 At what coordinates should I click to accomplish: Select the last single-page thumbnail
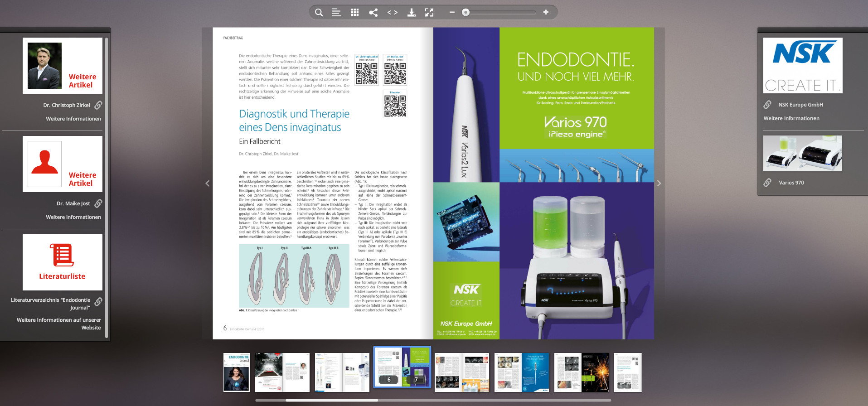tap(628, 372)
